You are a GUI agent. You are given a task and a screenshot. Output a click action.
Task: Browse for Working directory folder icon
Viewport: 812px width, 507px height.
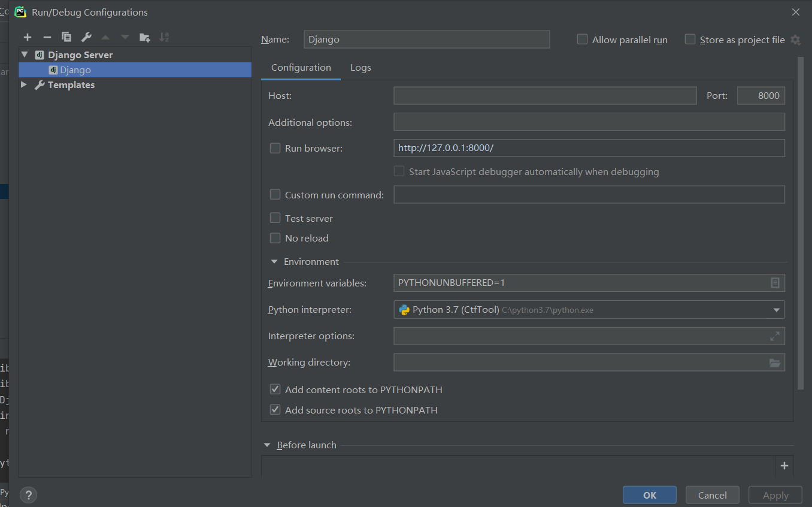[x=775, y=363]
